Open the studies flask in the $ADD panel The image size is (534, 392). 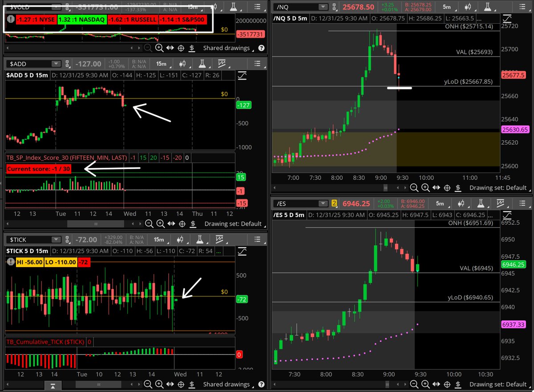[203, 64]
